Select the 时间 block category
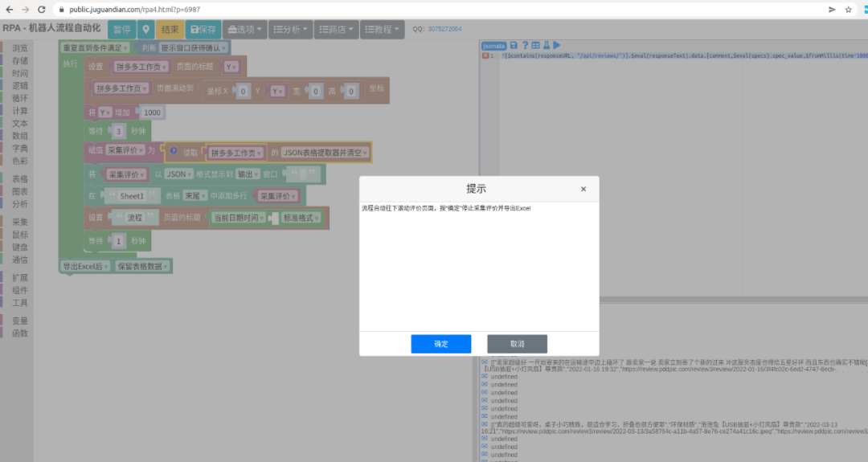The width and height of the screenshot is (868, 462). tap(20, 74)
